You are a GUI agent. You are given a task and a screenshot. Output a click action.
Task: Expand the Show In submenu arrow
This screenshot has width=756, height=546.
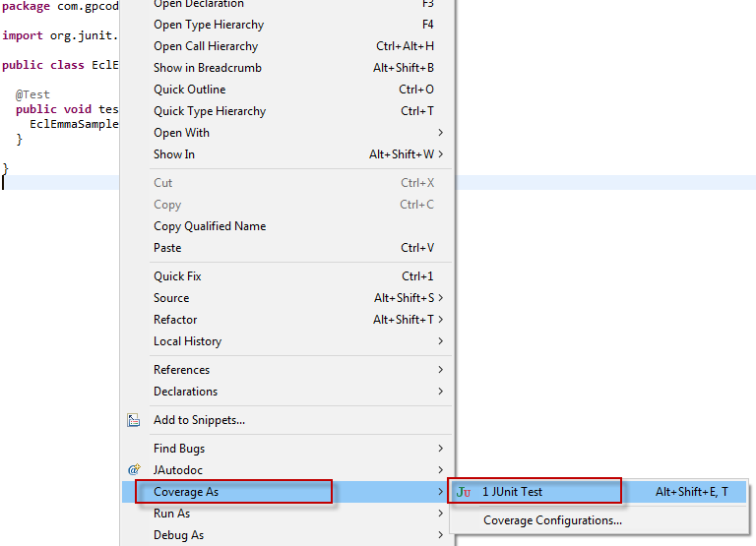[x=440, y=154]
